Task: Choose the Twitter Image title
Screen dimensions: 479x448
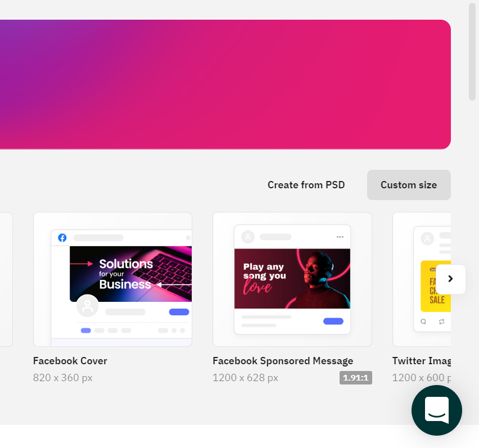Action: [421, 361]
